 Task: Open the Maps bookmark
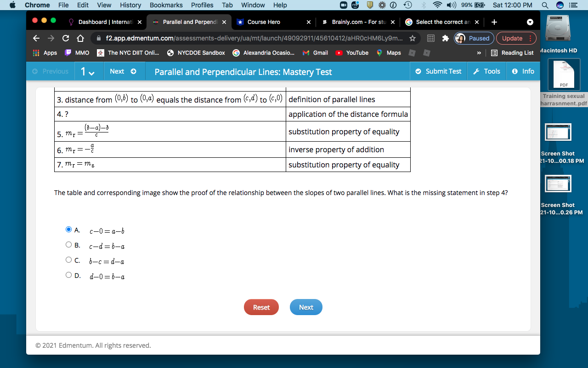[389, 53]
